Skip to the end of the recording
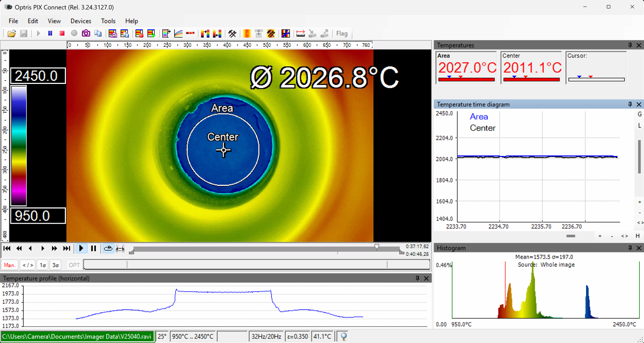 pyautogui.click(x=66, y=249)
